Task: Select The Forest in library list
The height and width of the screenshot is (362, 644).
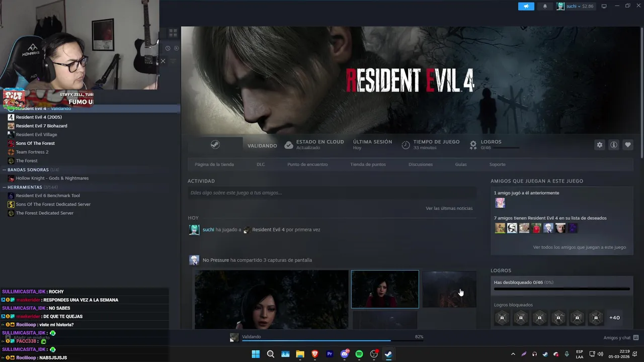Action: click(27, 161)
